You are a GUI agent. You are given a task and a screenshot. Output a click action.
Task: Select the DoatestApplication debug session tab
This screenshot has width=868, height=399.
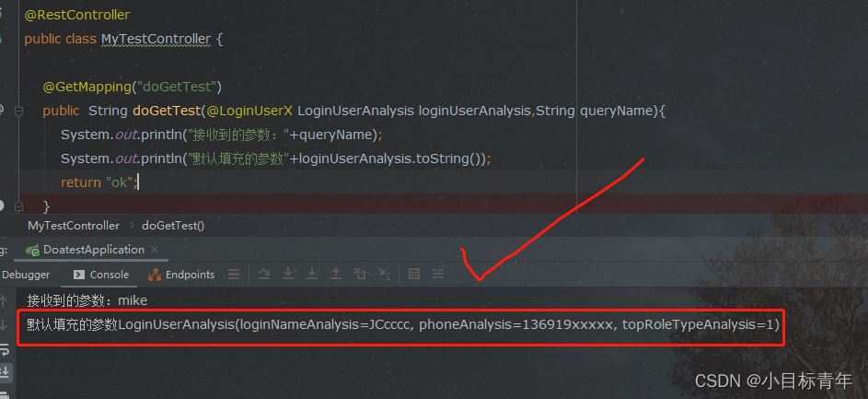93,250
